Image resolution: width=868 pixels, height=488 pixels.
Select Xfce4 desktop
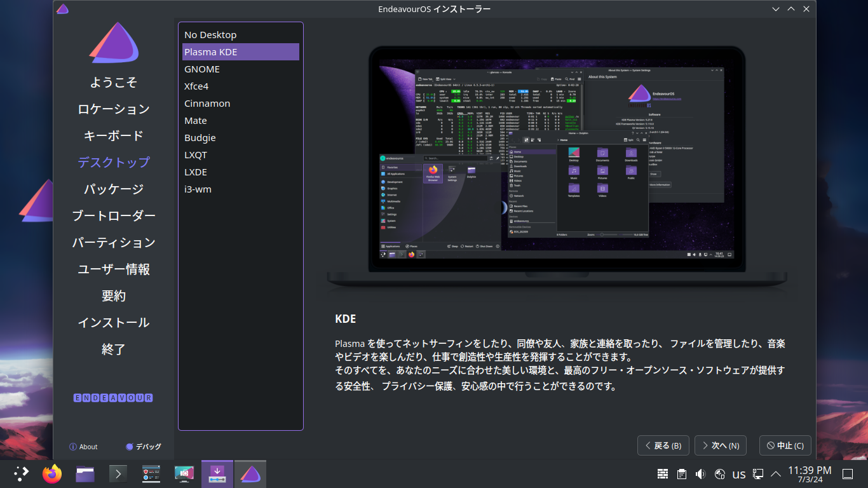click(241, 86)
